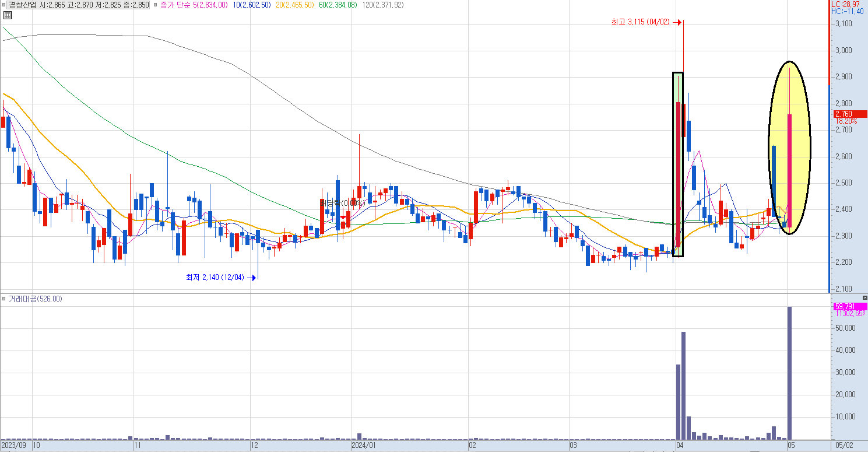Click the 10,000 volume axis label
The image size is (868, 452).
pos(845,417)
